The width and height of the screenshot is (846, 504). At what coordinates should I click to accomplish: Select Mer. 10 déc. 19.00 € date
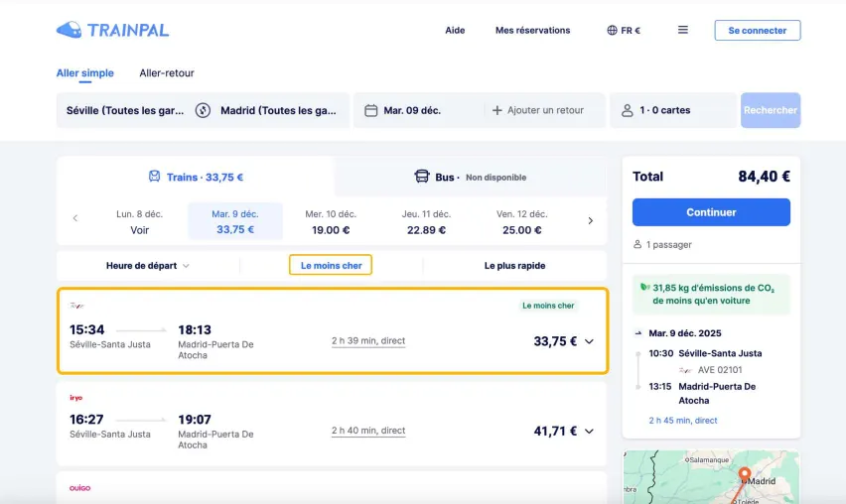coord(331,221)
